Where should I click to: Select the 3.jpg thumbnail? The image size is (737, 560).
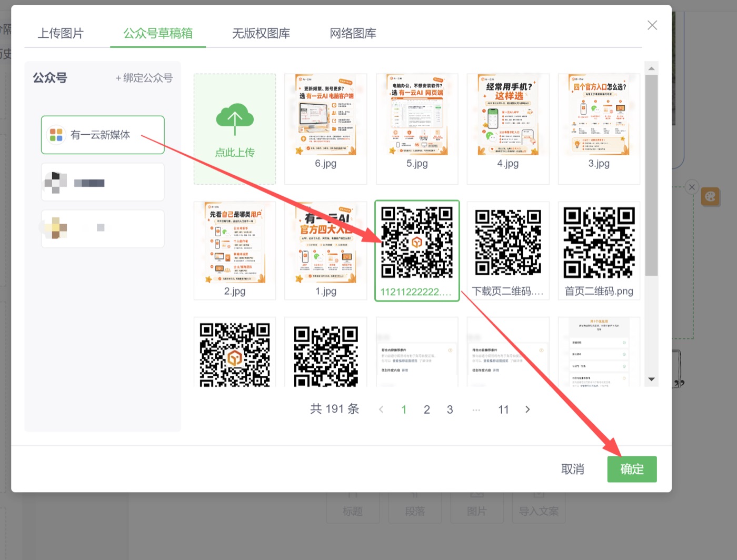(x=599, y=129)
